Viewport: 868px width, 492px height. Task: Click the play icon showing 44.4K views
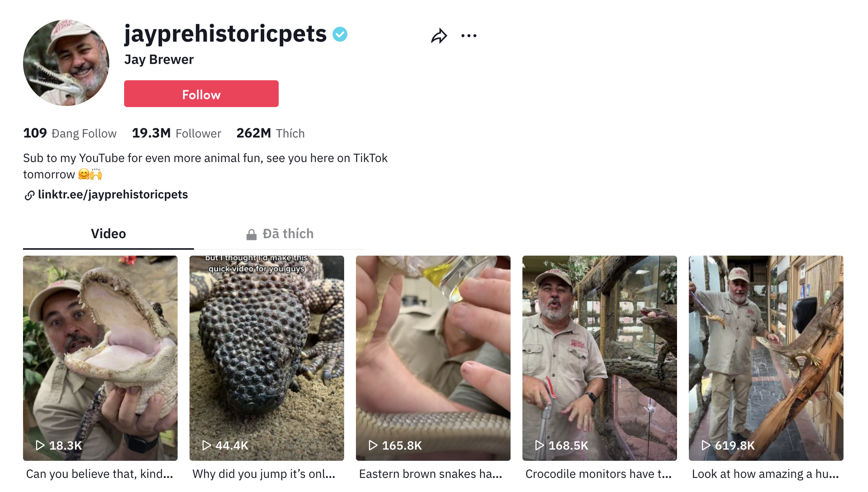tap(207, 445)
